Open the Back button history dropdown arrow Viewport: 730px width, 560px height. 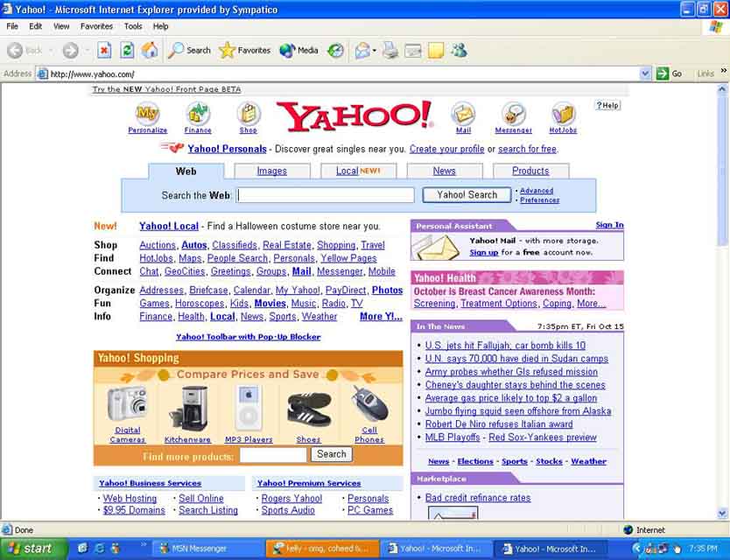(x=50, y=50)
